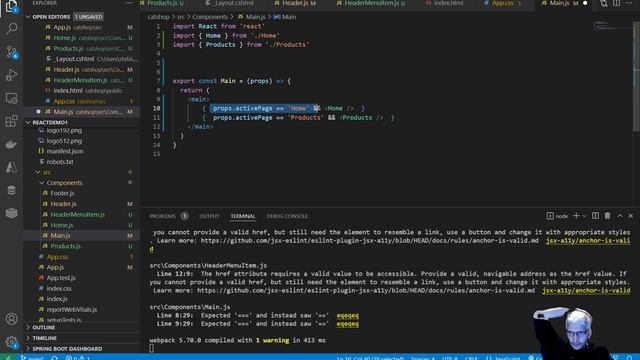640x360 pixels.
Task: Open the Manage gear menu
Action: pyautogui.click(x=11, y=342)
